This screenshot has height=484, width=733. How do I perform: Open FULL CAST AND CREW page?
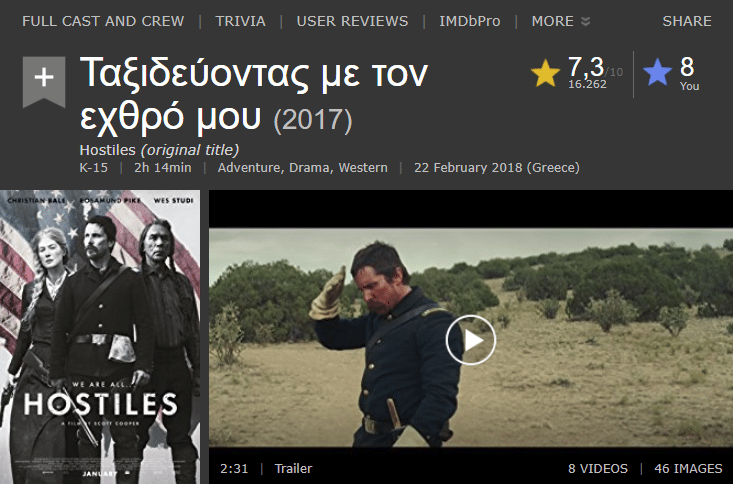point(103,21)
